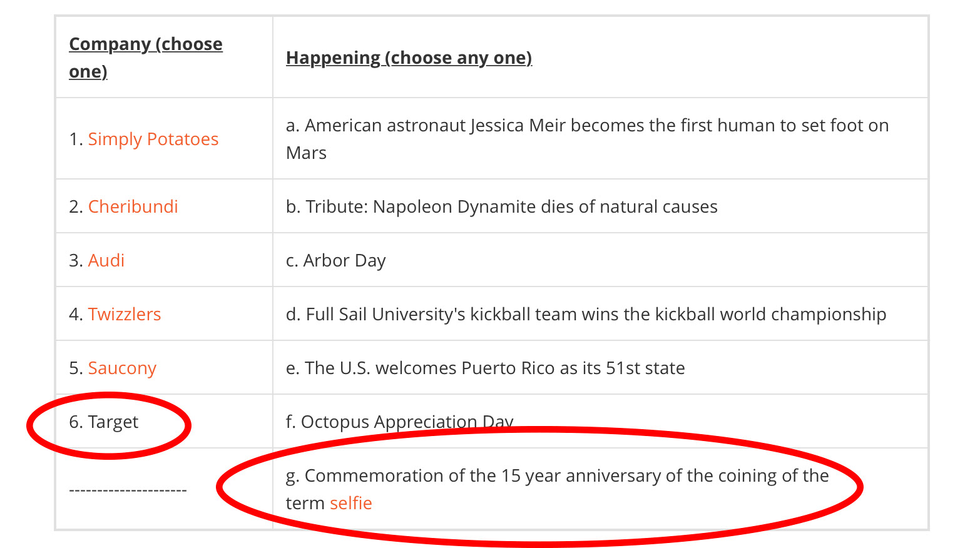This screenshot has width=980, height=548.
Task: Click the 'Company (choose one)' header
Action: point(146,58)
